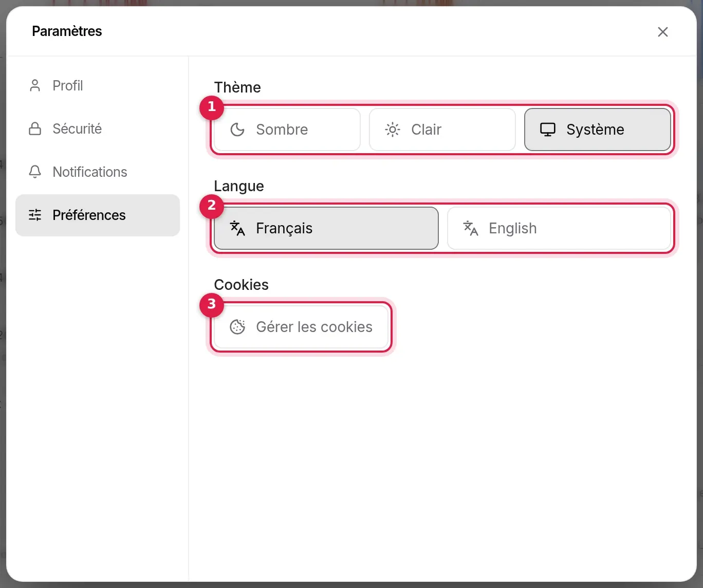
Task: Click the "Thème" section heading
Action: (x=237, y=87)
